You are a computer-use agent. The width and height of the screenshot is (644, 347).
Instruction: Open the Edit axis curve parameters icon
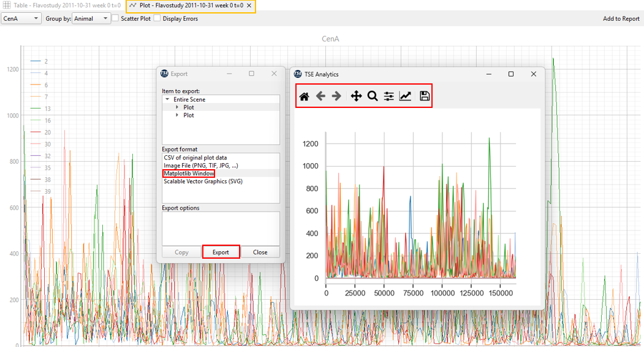click(x=405, y=96)
